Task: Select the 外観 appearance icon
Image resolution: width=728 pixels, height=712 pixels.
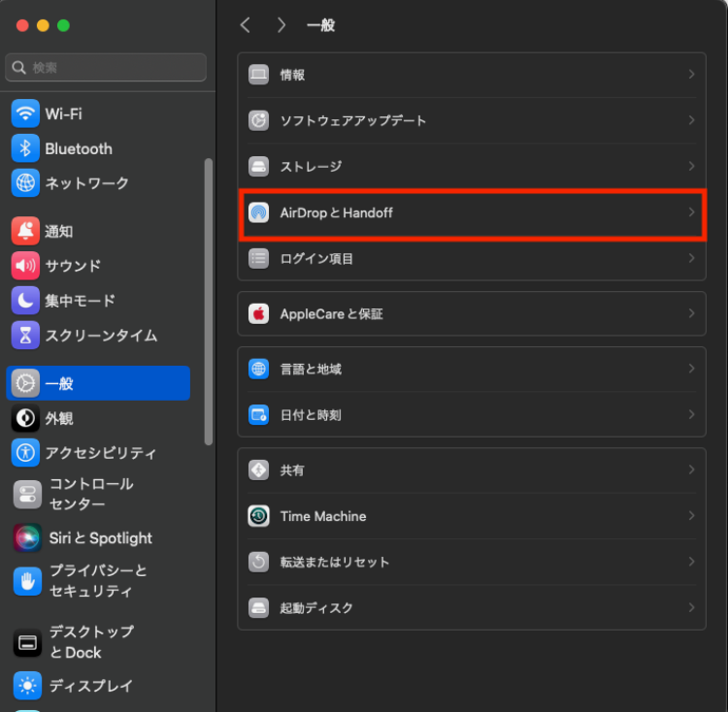Action: point(25,418)
